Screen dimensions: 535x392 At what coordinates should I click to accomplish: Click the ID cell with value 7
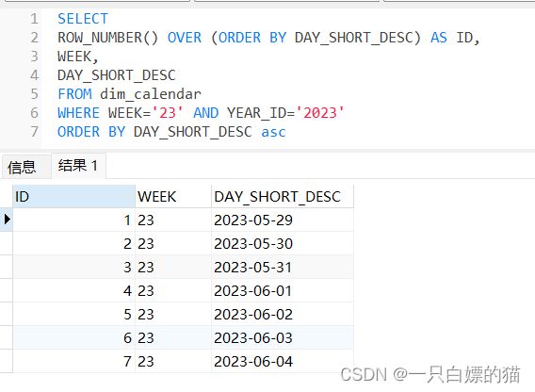[74, 361]
